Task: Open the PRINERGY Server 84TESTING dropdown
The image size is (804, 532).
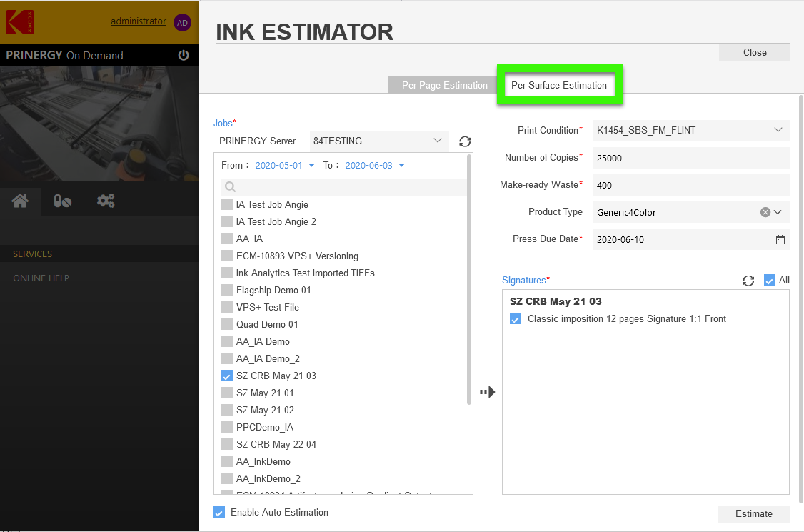Action: [379, 141]
